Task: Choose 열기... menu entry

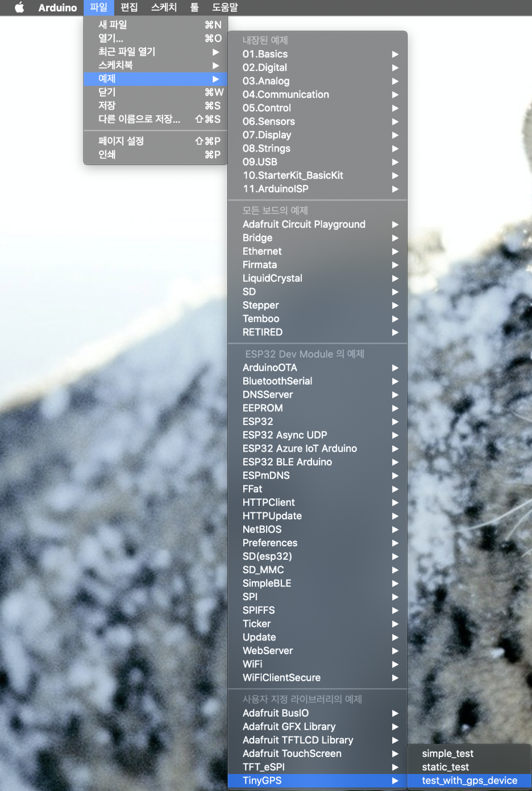Action: point(156,38)
